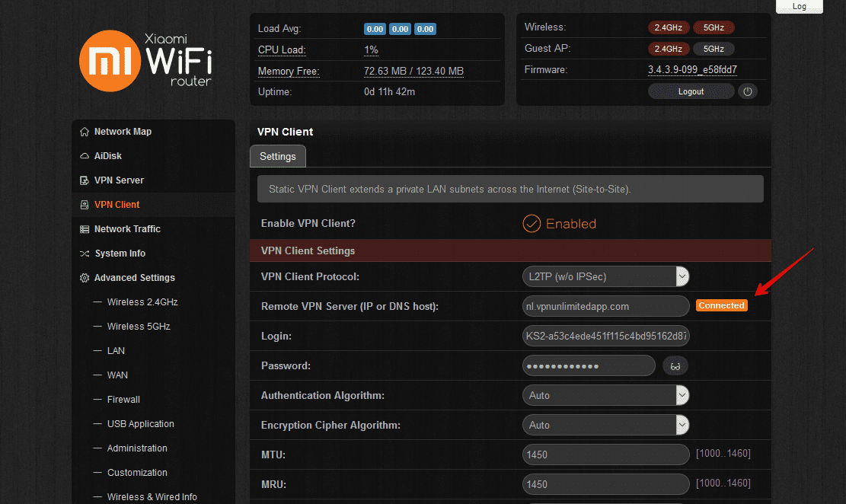Toggle the Guest AP 5GHz badge
The image size is (846, 504).
pyautogui.click(x=714, y=48)
